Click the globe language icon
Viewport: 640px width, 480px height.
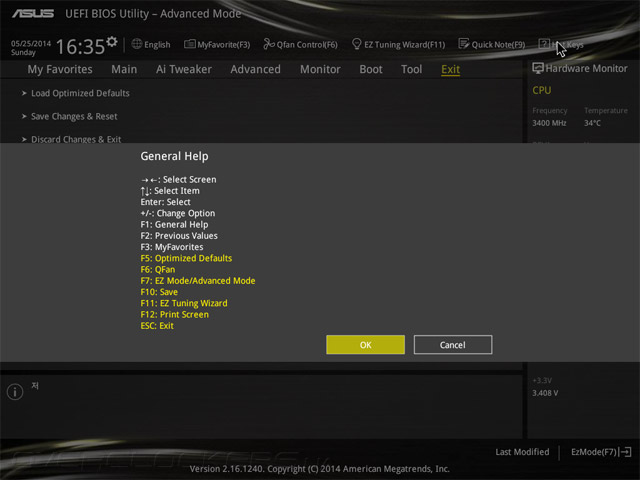click(x=137, y=44)
